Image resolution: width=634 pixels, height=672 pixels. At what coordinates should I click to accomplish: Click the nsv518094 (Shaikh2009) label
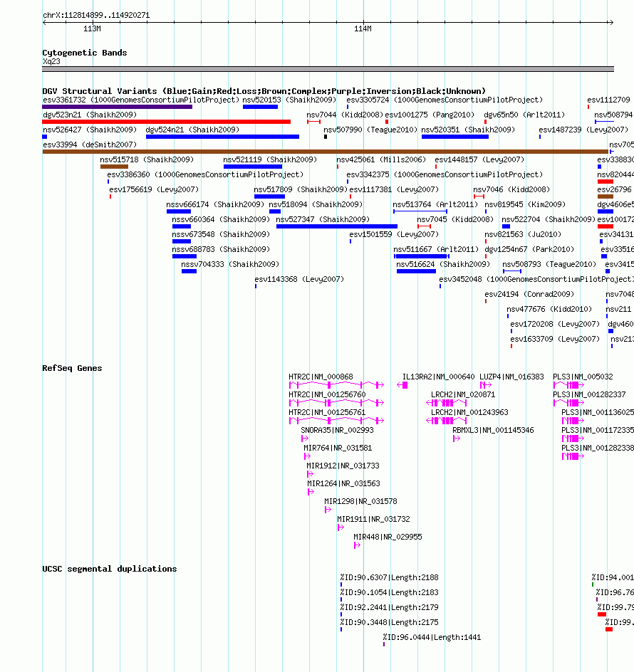click(x=316, y=204)
